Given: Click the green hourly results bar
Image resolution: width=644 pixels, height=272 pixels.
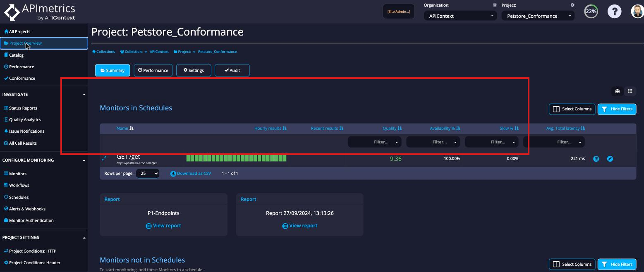Looking at the screenshot, I should click(x=236, y=158).
